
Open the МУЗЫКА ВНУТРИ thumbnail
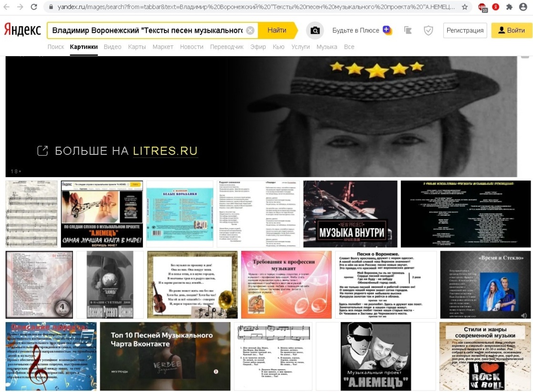(350, 214)
